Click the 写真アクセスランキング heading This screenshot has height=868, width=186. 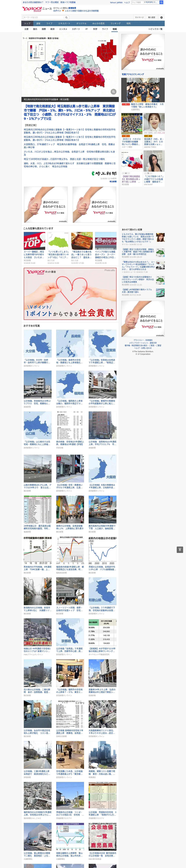click(133, 74)
